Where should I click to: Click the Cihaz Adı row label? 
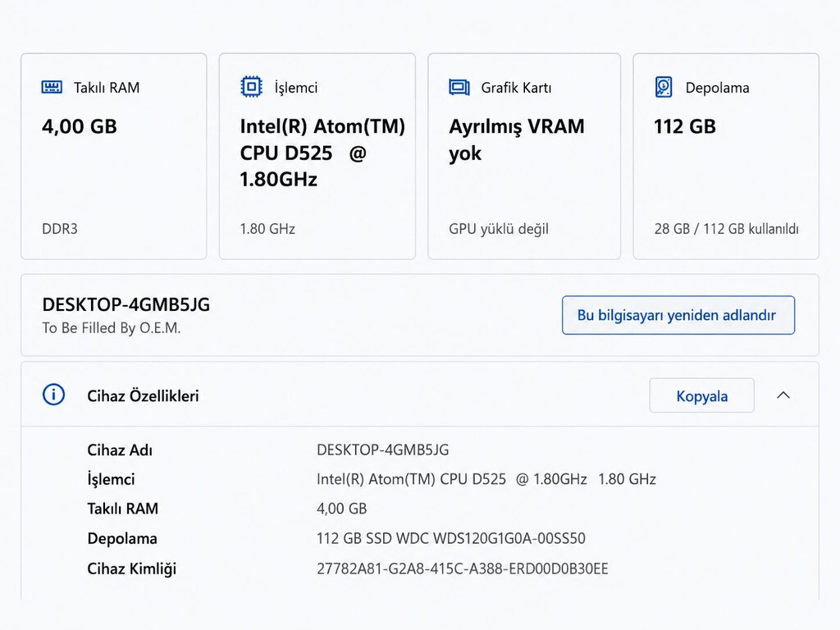click(x=120, y=450)
